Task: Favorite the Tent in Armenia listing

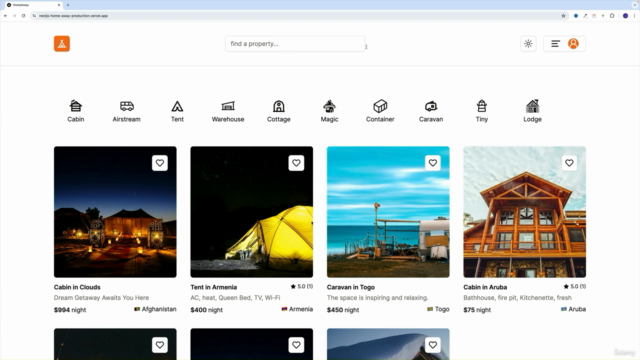Action: pyautogui.click(x=296, y=163)
